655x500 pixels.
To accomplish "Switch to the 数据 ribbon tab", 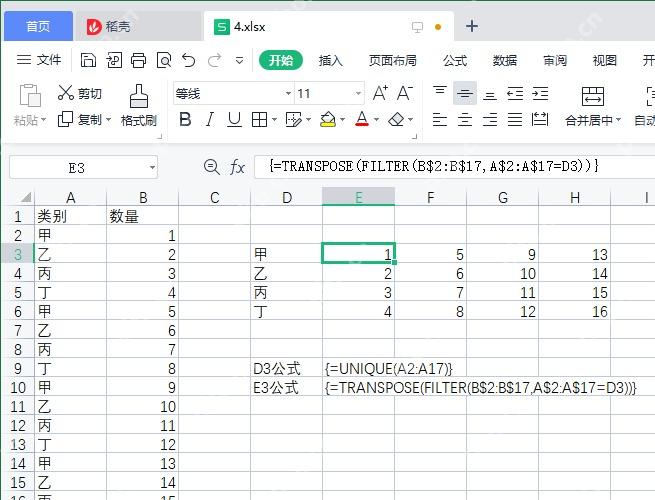I will pyautogui.click(x=505, y=61).
